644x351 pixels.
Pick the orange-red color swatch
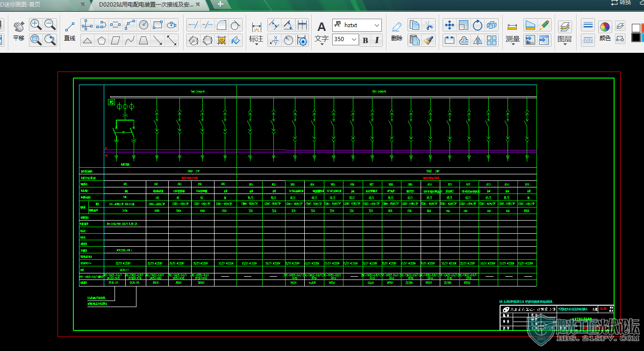click(x=643, y=28)
